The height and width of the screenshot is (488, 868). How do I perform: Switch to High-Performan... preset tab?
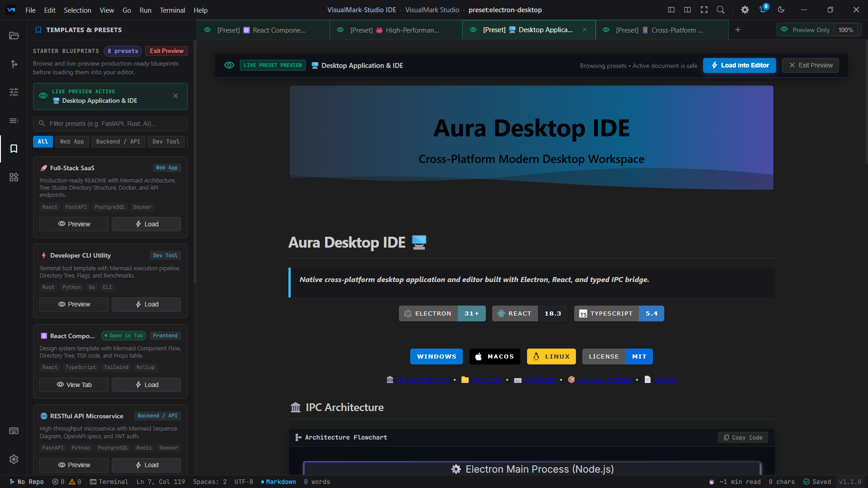coord(396,30)
